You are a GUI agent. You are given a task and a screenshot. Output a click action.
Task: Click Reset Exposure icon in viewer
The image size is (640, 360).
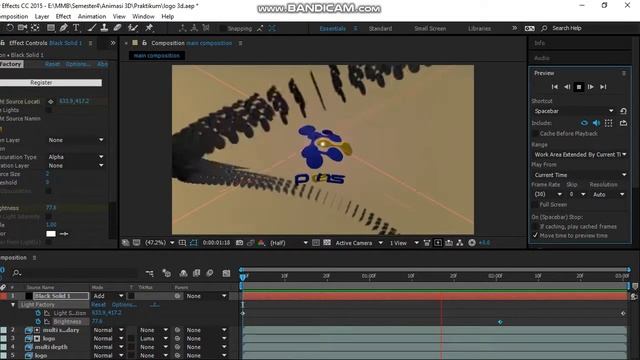(x=472, y=243)
